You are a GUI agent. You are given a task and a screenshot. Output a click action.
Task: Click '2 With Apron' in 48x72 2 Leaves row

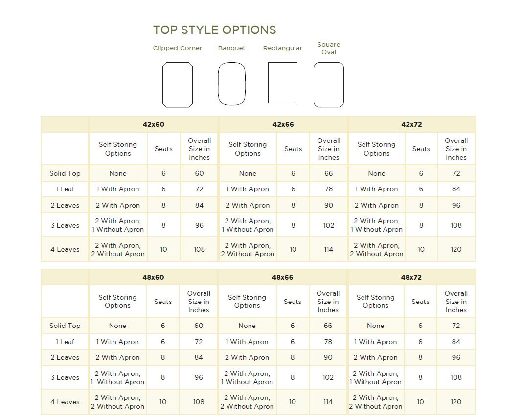[376, 358]
